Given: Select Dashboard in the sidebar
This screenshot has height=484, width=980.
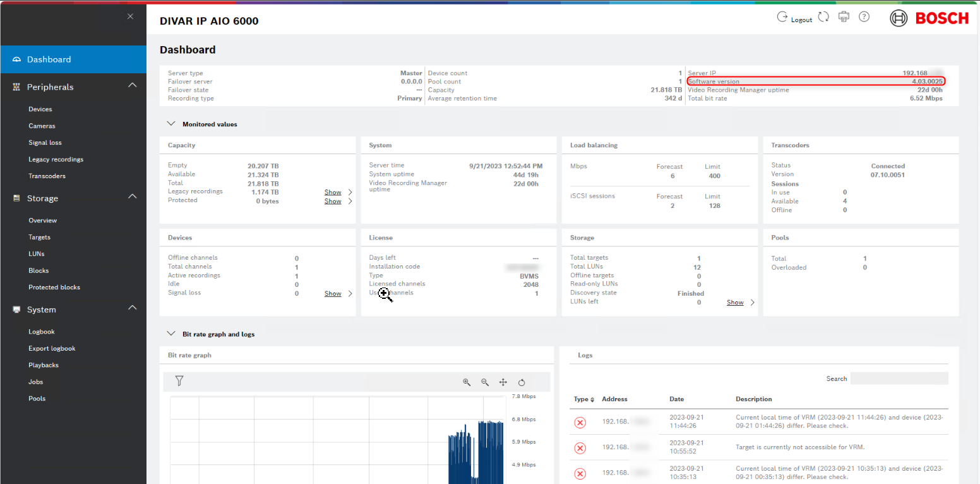Looking at the screenshot, I should (49, 59).
